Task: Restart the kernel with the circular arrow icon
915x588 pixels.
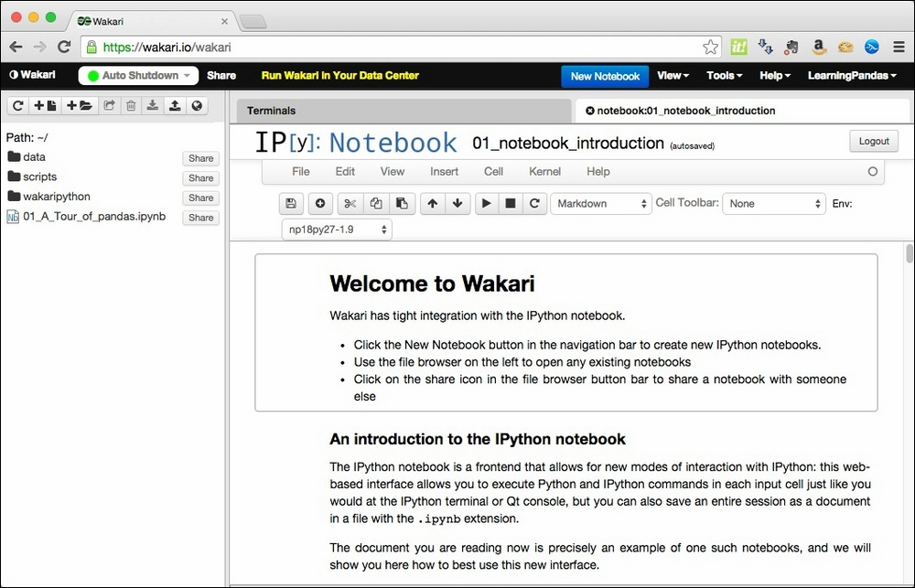Action: (x=534, y=204)
